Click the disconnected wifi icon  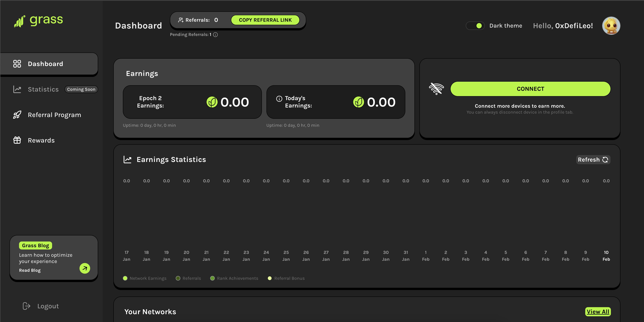(436, 89)
